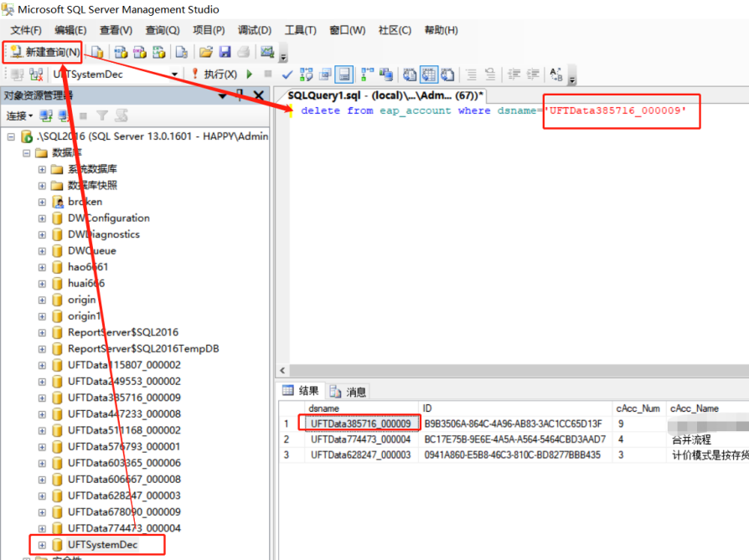Parse the query with the checkmark icon

tap(287, 75)
